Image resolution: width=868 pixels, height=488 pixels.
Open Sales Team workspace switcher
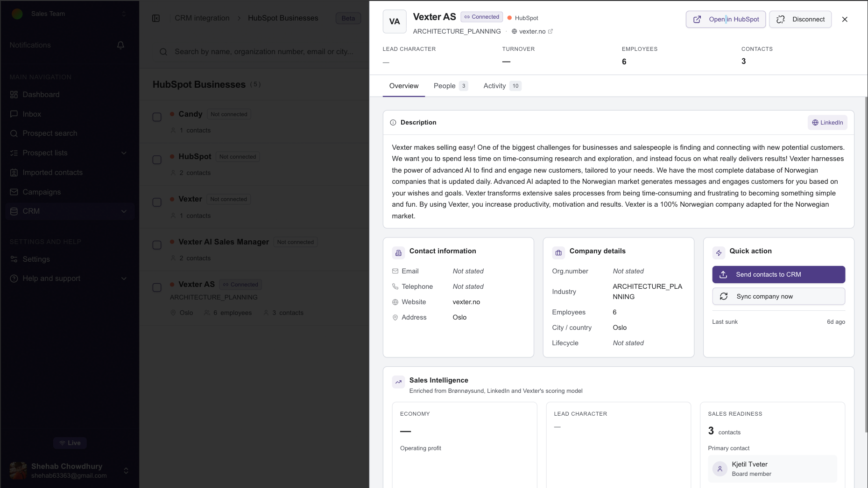pyautogui.click(x=69, y=14)
